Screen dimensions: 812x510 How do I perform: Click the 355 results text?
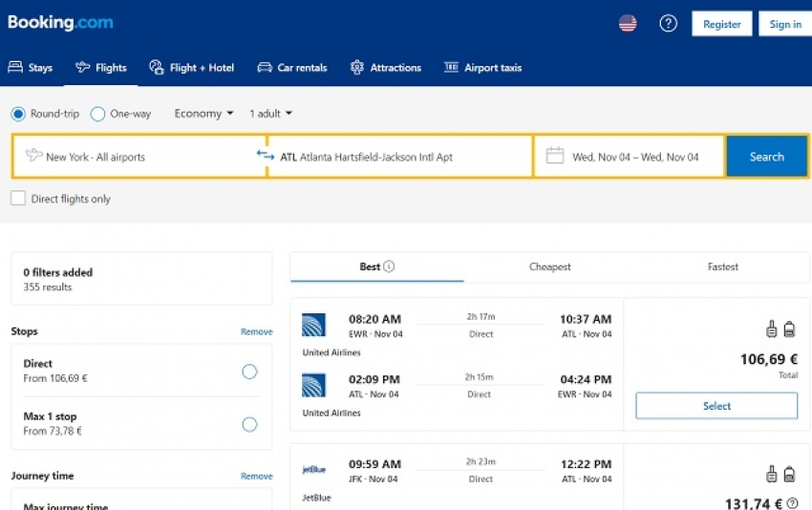[x=48, y=287]
